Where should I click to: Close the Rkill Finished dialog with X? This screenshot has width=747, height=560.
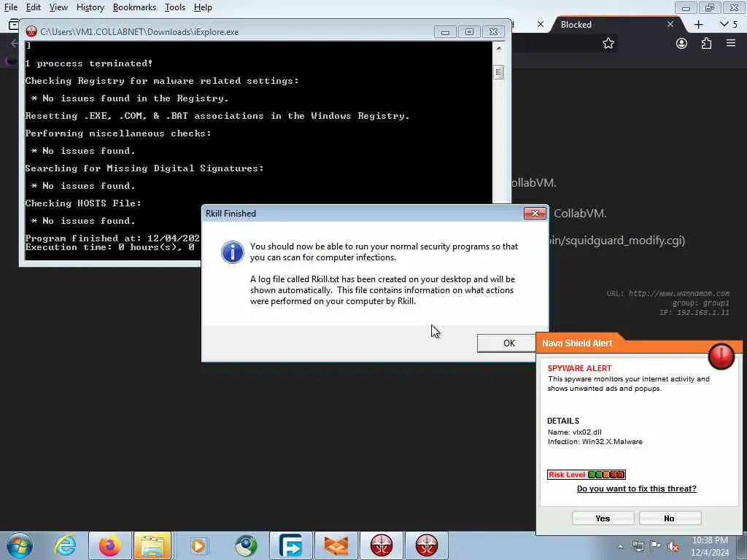pyautogui.click(x=535, y=214)
